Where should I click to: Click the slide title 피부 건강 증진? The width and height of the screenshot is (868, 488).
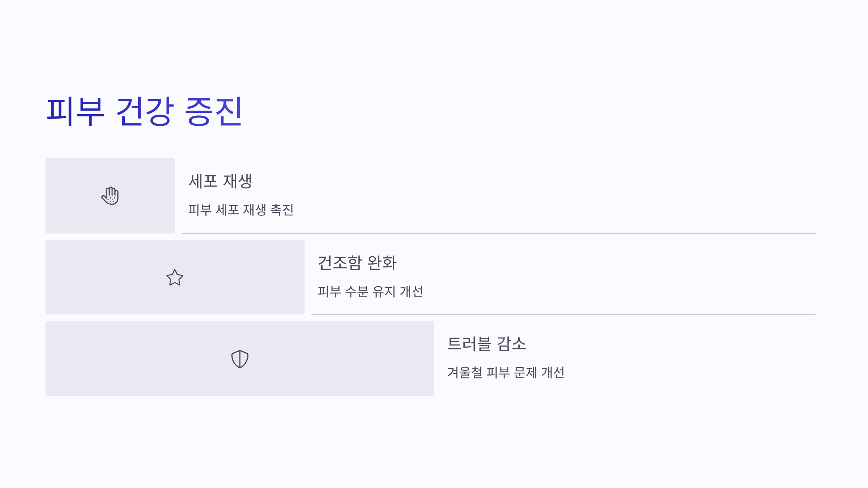(x=144, y=111)
